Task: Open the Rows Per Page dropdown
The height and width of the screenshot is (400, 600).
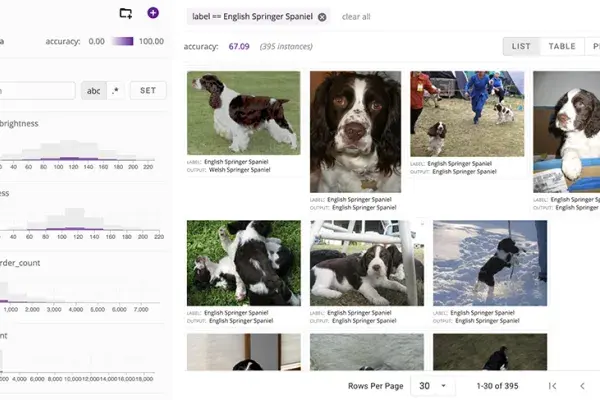Action: click(x=432, y=386)
